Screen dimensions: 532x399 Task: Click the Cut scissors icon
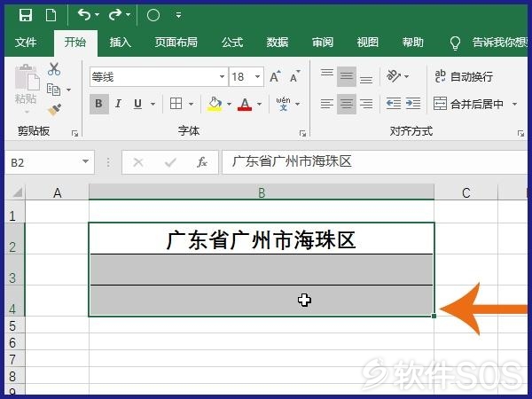(x=54, y=69)
